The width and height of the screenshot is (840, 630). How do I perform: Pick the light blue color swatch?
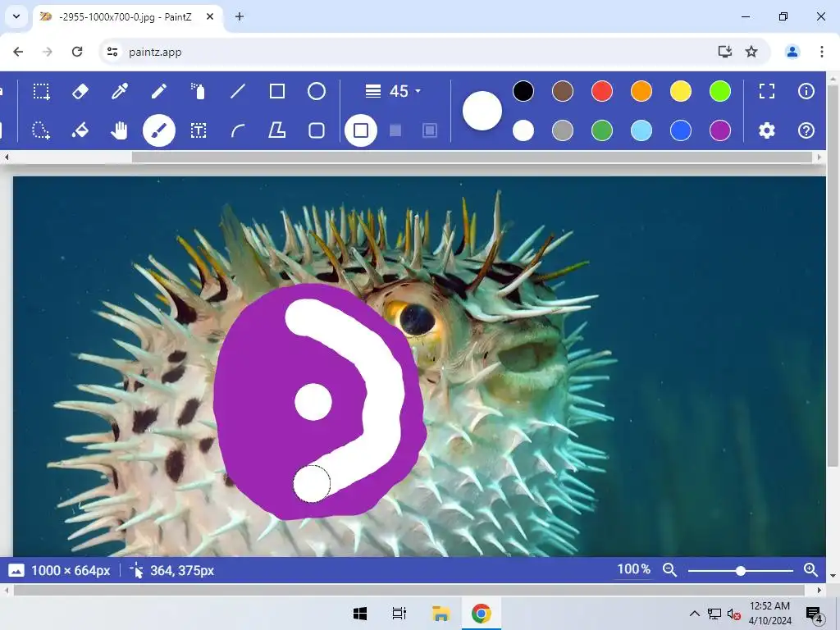click(641, 130)
